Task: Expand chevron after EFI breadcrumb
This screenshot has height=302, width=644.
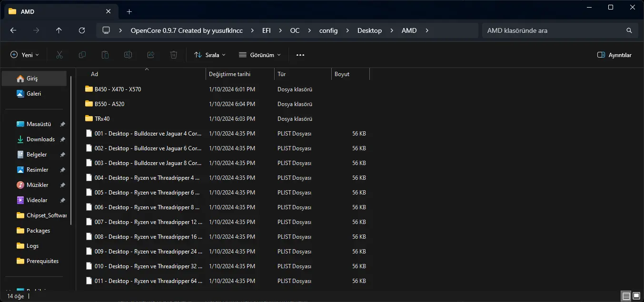Action: pyautogui.click(x=280, y=30)
